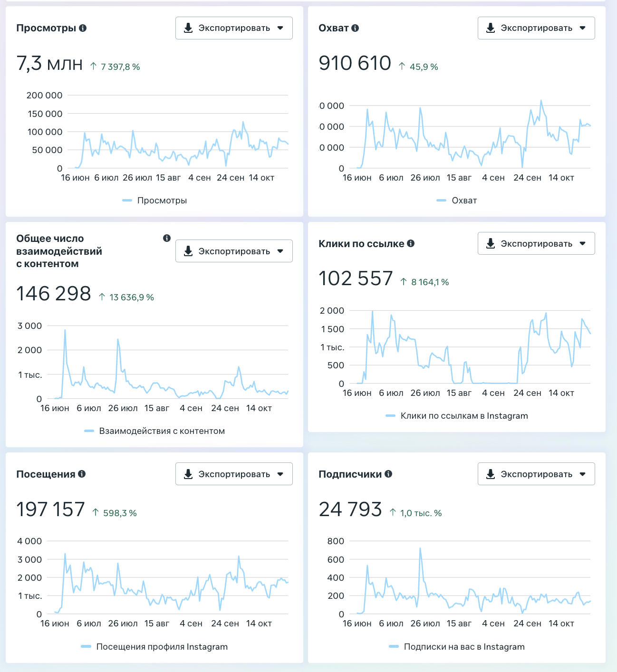Show info for Клики по ссылке
Screen dimensions: 617x672
pos(411,243)
